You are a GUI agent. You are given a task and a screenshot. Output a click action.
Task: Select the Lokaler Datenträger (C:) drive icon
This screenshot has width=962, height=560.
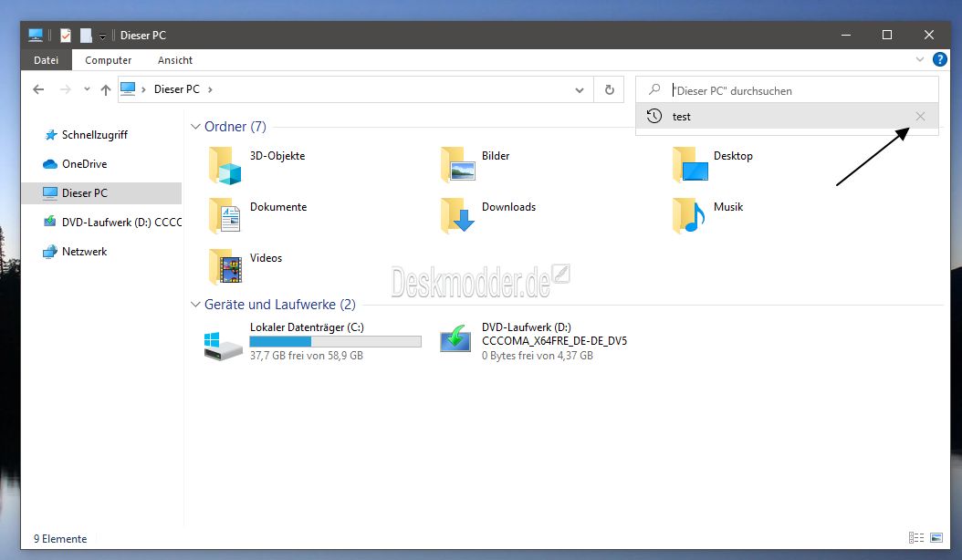[223, 346]
